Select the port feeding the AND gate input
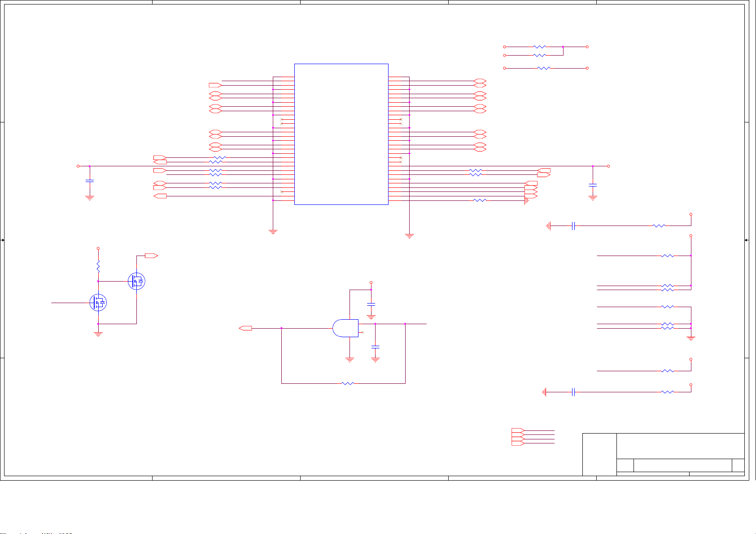This screenshot has height=534, width=756. point(245,328)
